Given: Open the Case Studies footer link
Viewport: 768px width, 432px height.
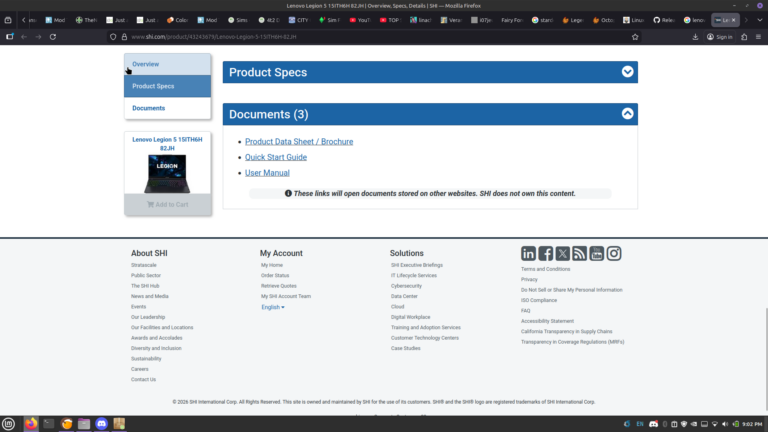Looking at the screenshot, I should [406, 348].
